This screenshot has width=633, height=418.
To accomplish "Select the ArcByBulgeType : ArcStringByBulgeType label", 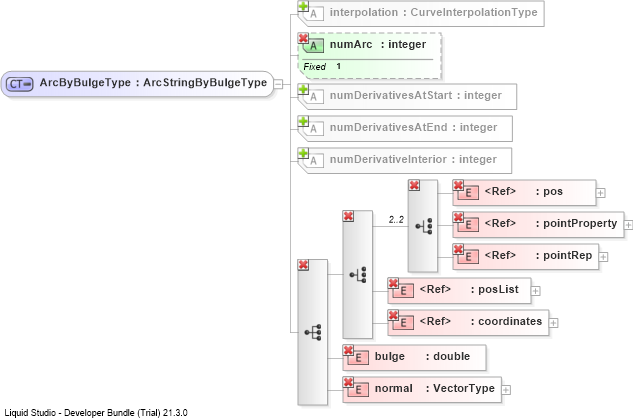I will tap(153, 83).
